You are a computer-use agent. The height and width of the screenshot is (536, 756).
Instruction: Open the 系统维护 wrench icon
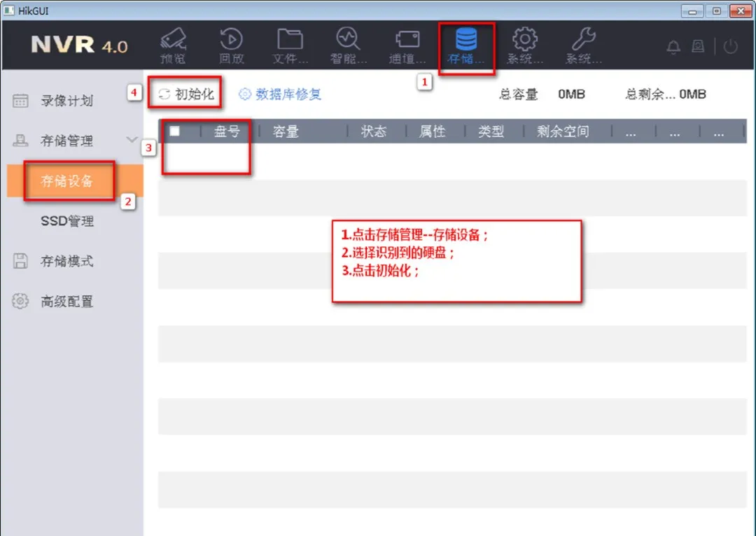coord(583,44)
